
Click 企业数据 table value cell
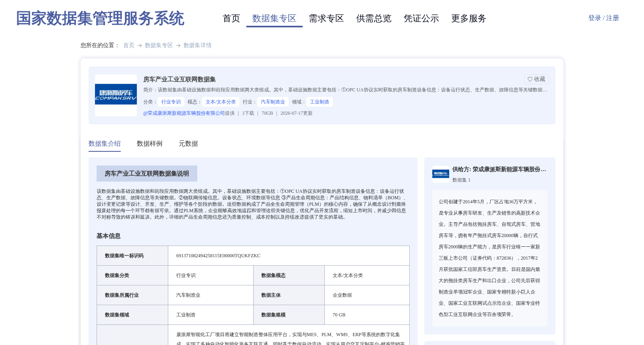(367, 295)
